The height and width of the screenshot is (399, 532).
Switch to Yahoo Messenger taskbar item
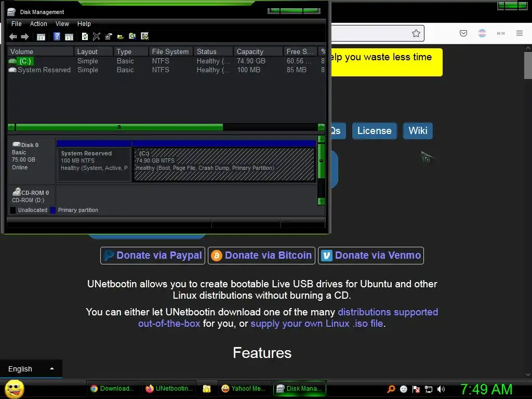(244, 389)
